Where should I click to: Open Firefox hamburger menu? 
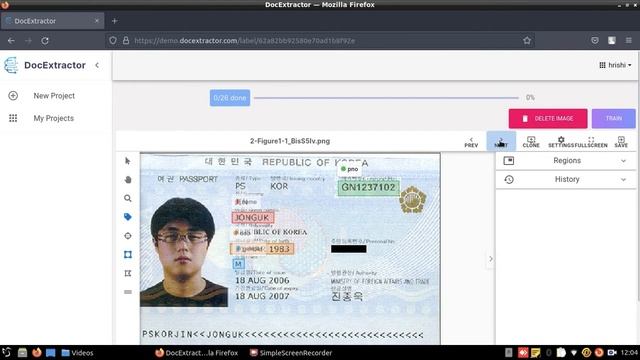629,41
